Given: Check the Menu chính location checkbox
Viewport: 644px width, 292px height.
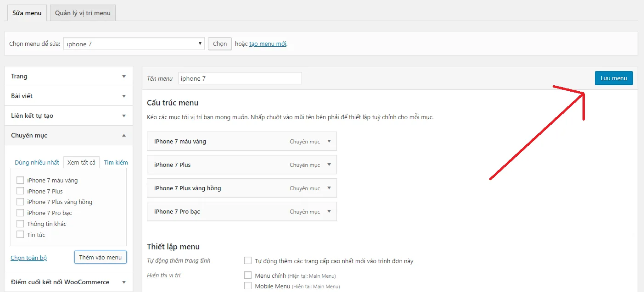Looking at the screenshot, I should 248,275.
